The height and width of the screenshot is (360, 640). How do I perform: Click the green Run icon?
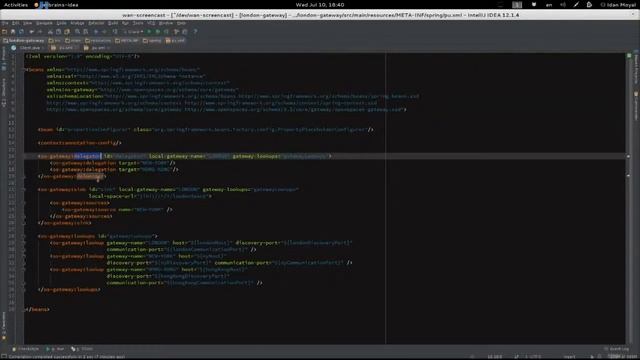click(149, 32)
